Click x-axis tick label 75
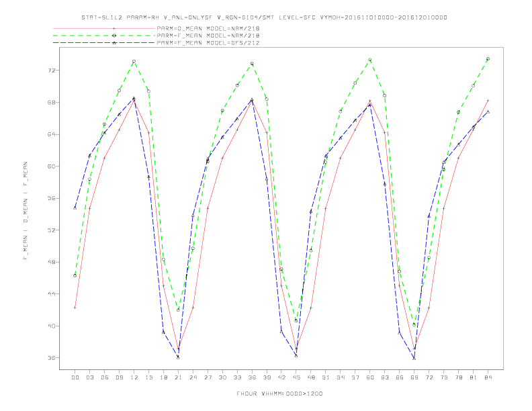The height and width of the screenshot is (411, 532). (x=444, y=377)
